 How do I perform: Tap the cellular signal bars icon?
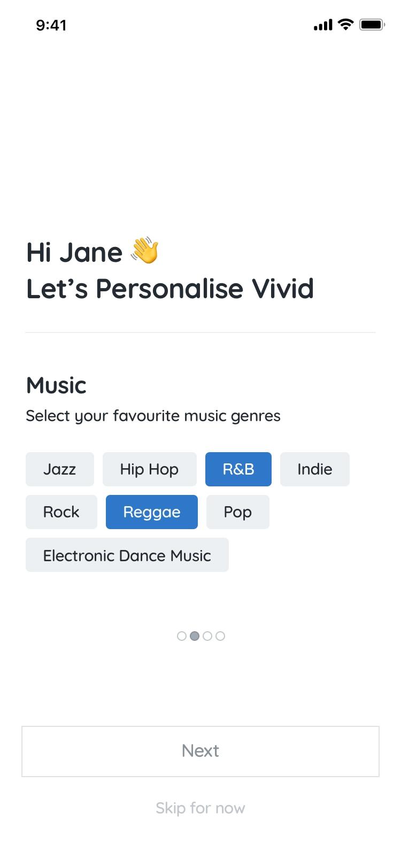point(322,25)
